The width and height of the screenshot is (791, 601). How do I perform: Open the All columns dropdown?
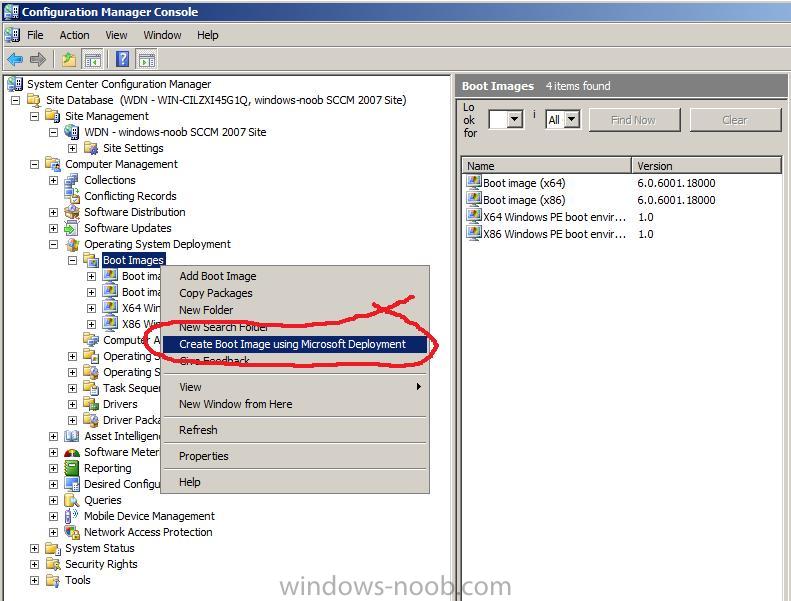pyautogui.click(x=571, y=120)
